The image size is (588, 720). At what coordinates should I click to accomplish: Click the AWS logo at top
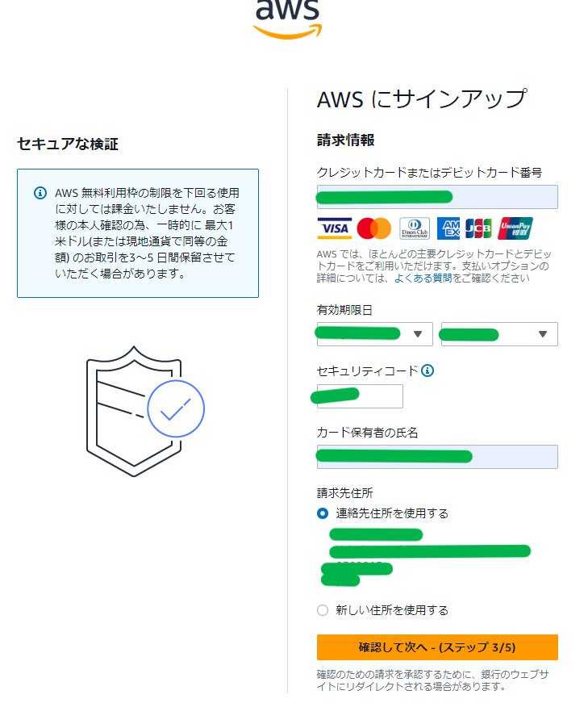(x=287, y=18)
